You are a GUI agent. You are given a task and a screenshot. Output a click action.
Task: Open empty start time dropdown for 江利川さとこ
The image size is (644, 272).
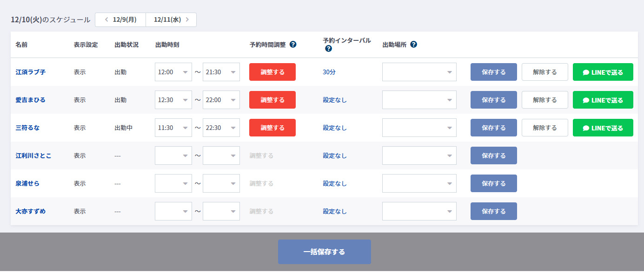(173, 155)
